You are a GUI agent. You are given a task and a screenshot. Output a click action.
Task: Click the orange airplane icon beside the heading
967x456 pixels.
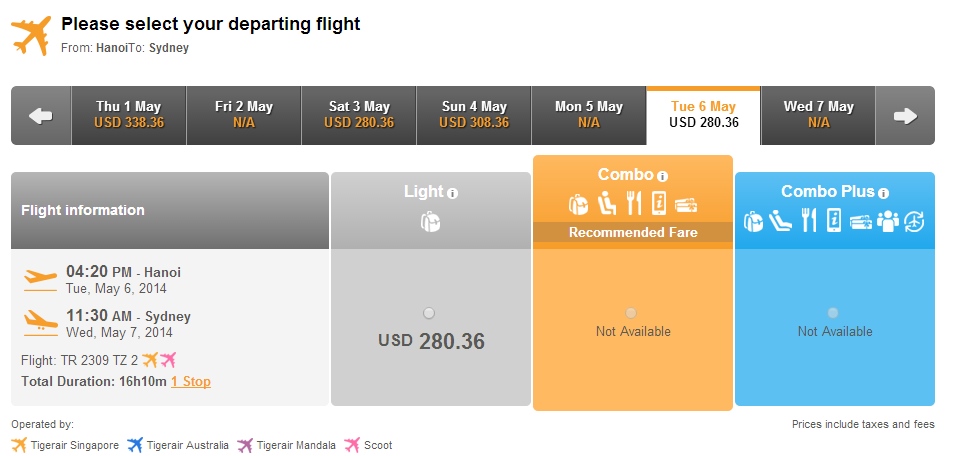pyautogui.click(x=31, y=35)
